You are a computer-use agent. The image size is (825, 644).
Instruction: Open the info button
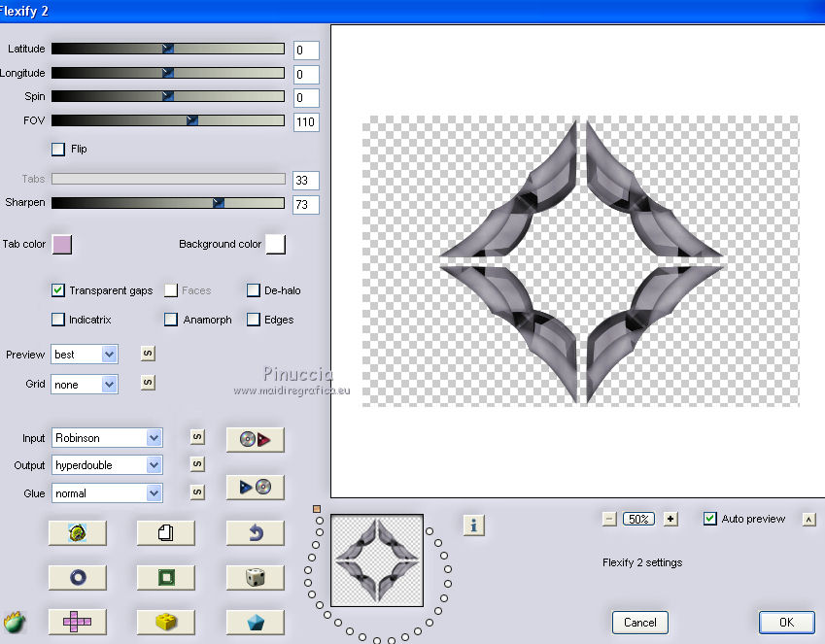[474, 525]
